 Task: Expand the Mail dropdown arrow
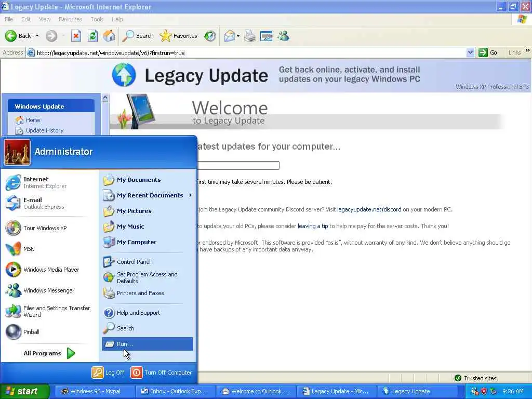[238, 36]
